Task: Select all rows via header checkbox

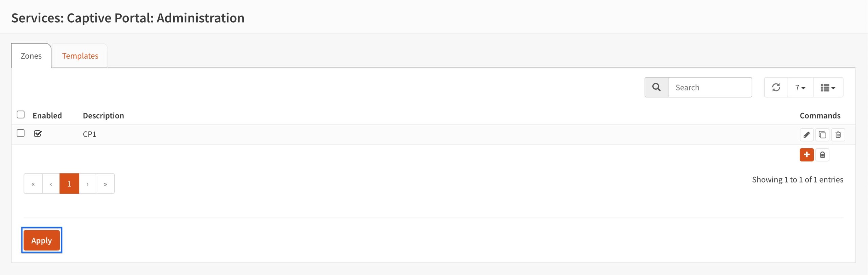Action: pos(21,115)
